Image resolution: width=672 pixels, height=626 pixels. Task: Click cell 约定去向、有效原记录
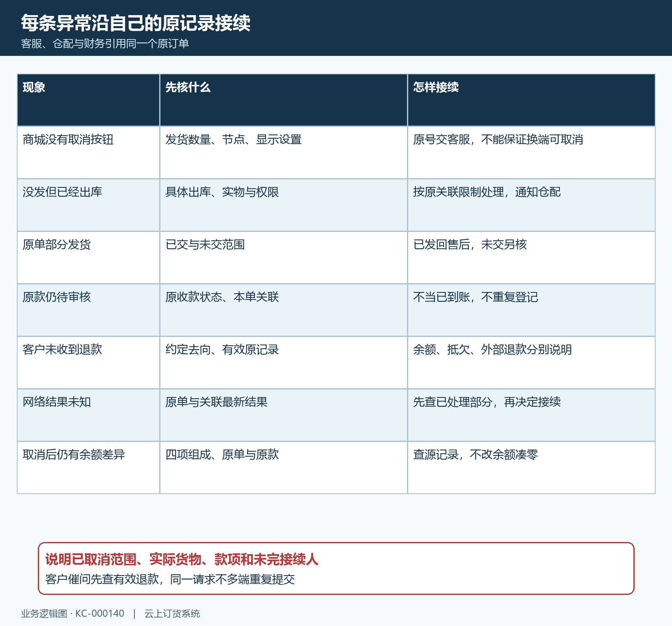pyautogui.click(x=283, y=363)
